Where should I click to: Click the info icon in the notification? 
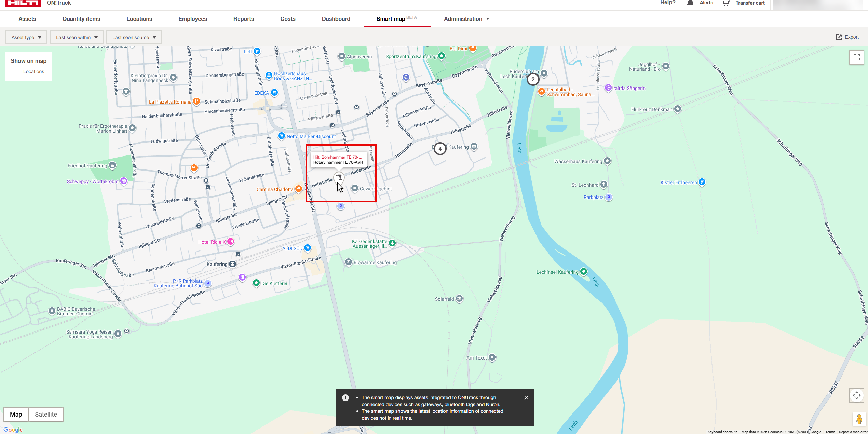click(x=345, y=397)
